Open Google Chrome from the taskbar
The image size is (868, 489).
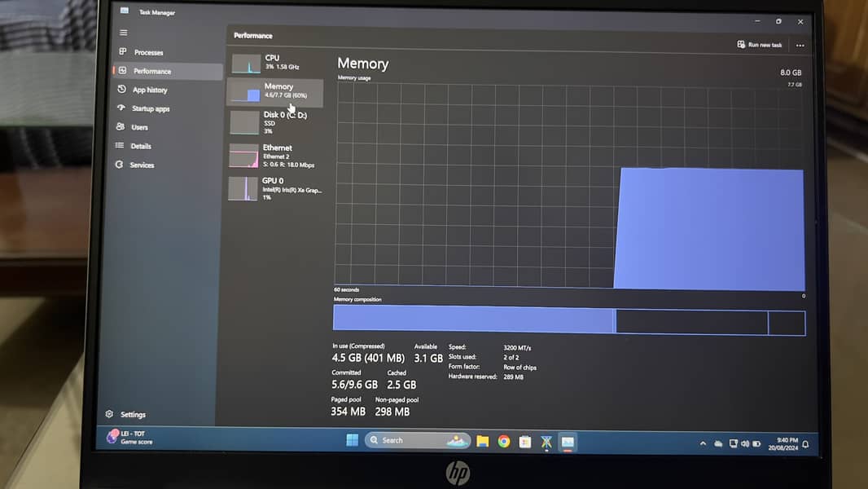[x=504, y=441]
